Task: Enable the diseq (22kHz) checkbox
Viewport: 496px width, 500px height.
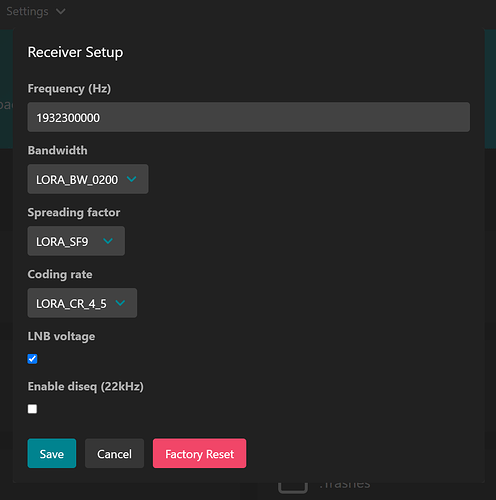Action: (32, 409)
